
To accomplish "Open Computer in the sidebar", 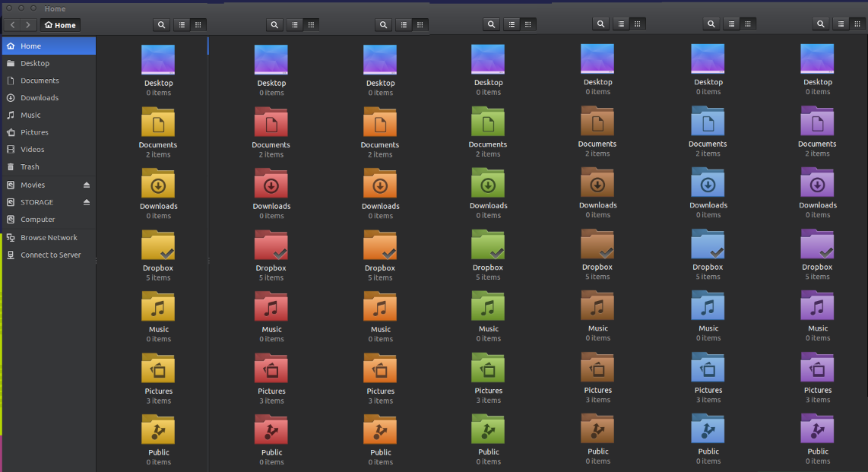I will [x=49, y=219].
